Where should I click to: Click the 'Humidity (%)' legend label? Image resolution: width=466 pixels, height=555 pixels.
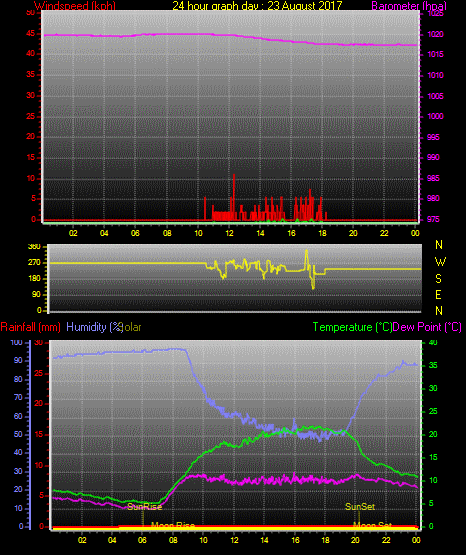tap(94, 327)
